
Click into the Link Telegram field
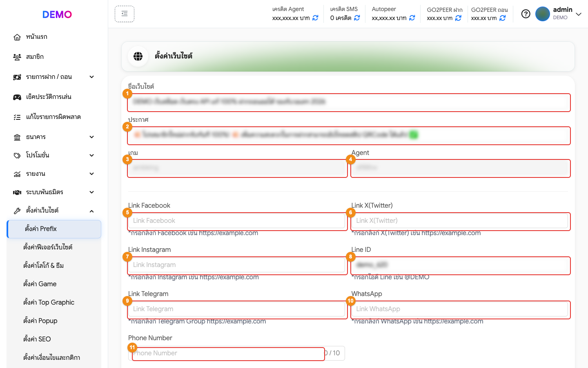pyautogui.click(x=237, y=310)
